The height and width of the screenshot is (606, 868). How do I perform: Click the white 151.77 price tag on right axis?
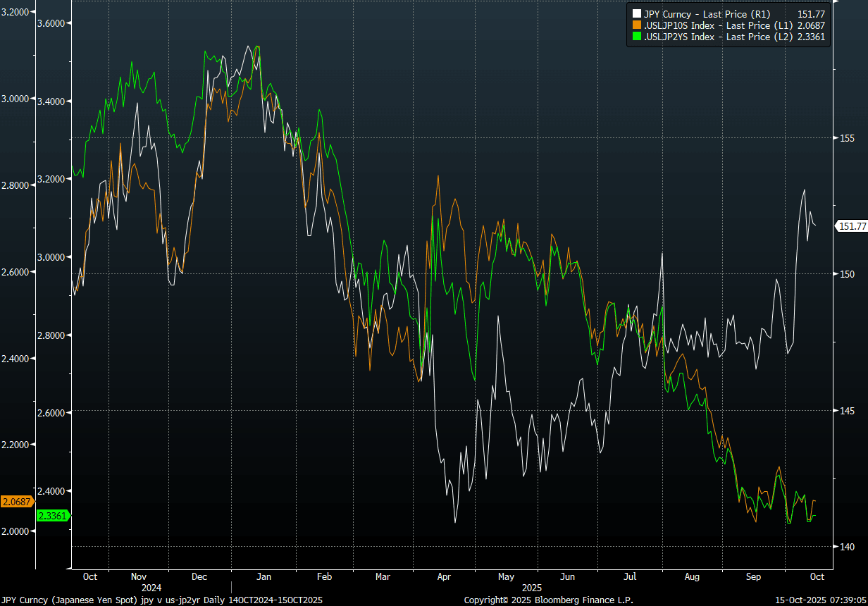[851, 226]
